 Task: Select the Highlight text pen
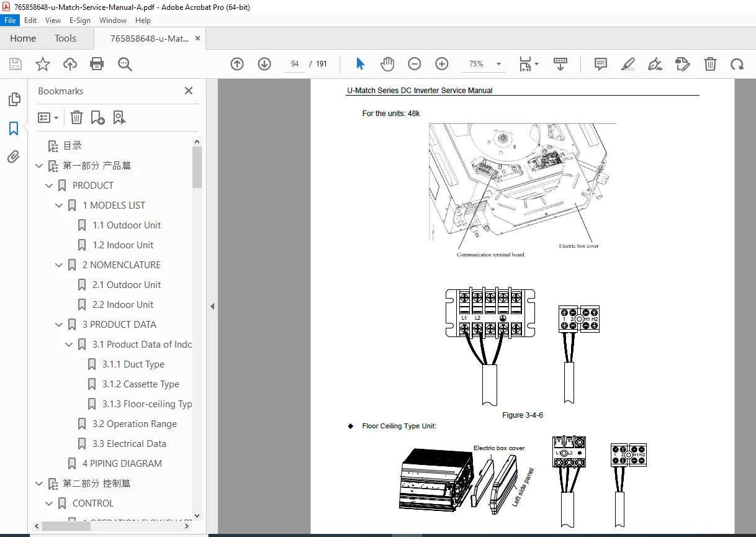click(x=628, y=64)
